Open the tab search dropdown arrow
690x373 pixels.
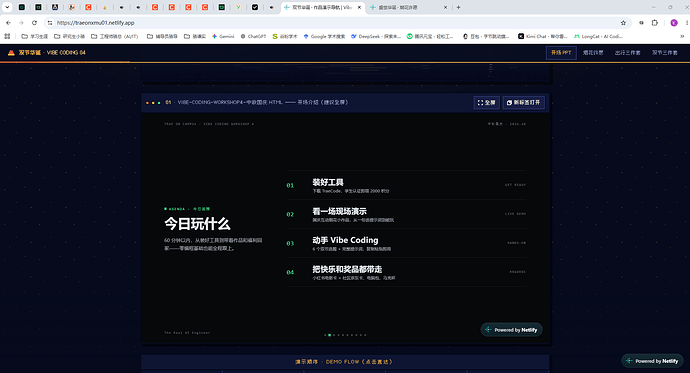[x=7, y=7]
